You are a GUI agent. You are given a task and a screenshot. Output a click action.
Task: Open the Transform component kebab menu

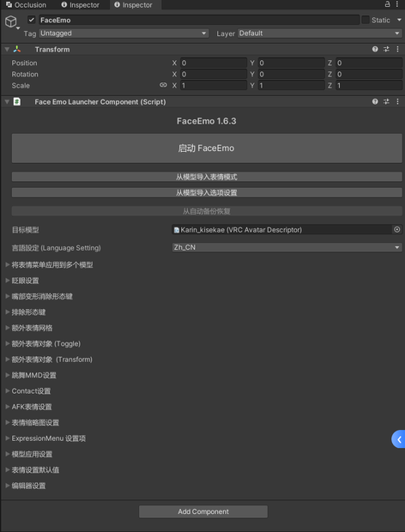click(x=397, y=49)
